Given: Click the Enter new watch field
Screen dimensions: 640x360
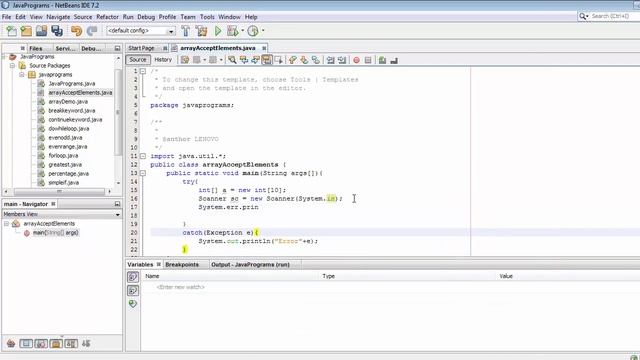Looking at the screenshot, I should pos(180,287).
